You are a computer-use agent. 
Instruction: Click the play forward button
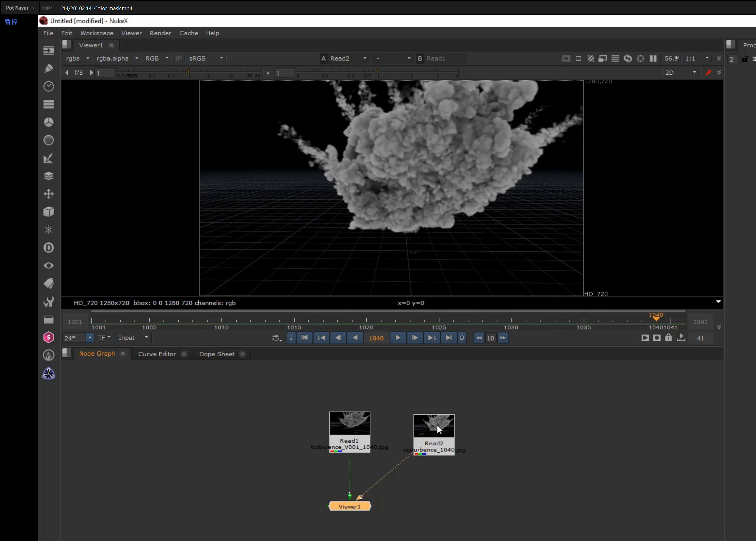(398, 338)
